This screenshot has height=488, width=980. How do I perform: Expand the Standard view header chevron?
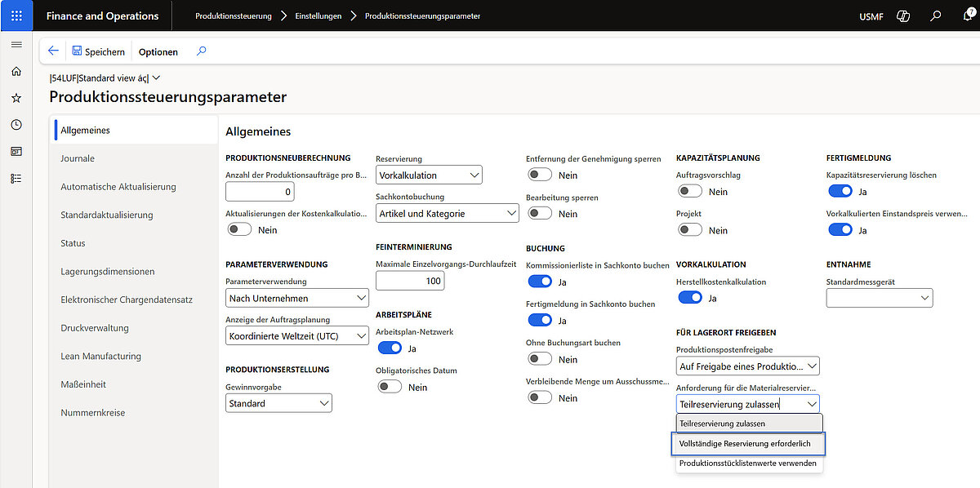pos(155,78)
